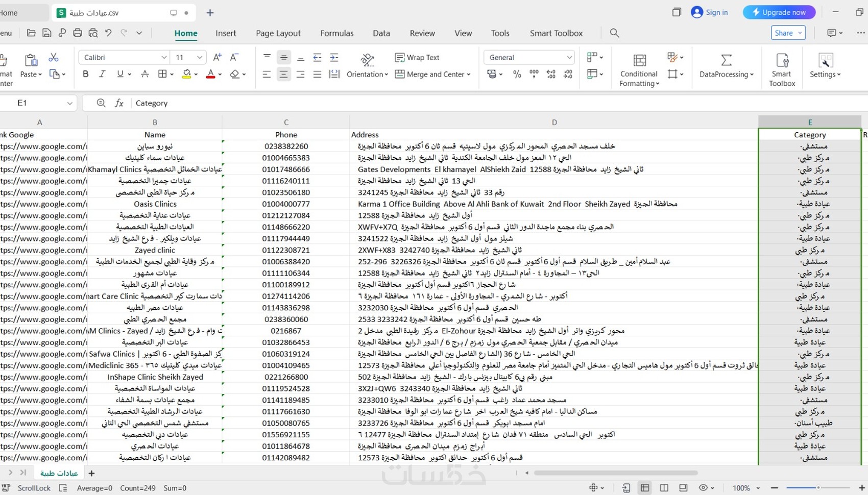The image size is (868, 495).
Task: Apply comma thousands separator style
Action: point(534,75)
